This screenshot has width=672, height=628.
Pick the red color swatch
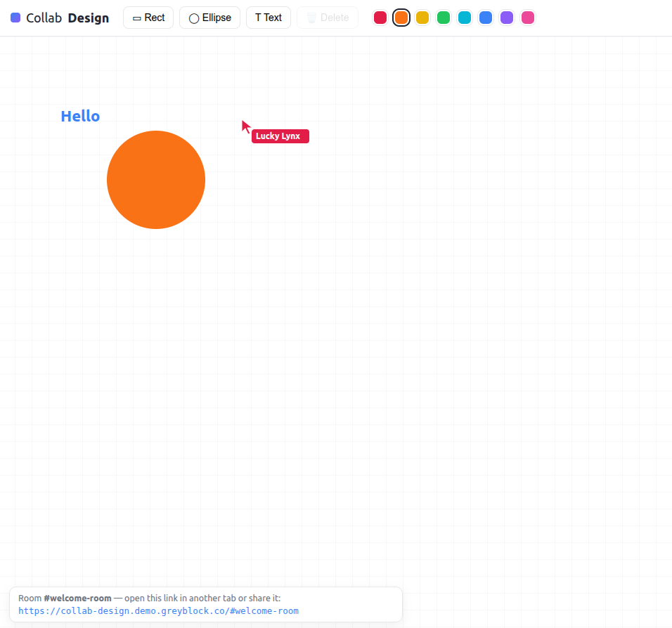pos(380,18)
